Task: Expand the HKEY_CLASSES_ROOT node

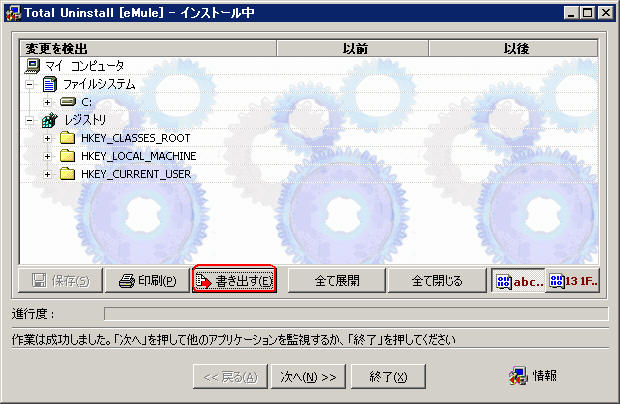Action: 47,138
